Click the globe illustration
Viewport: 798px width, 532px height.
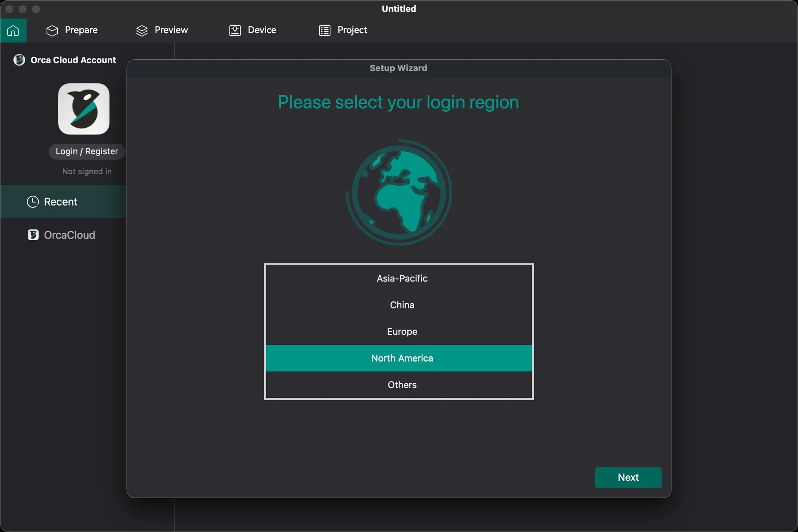(x=399, y=192)
